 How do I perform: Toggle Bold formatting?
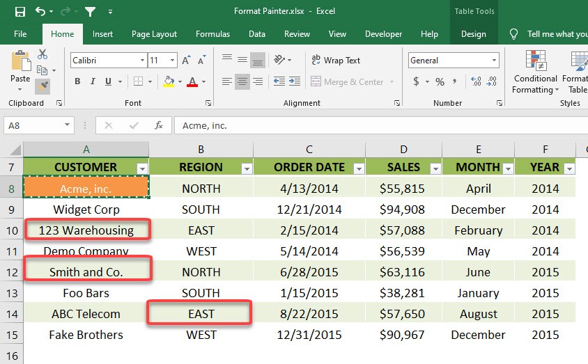(77, 81)
